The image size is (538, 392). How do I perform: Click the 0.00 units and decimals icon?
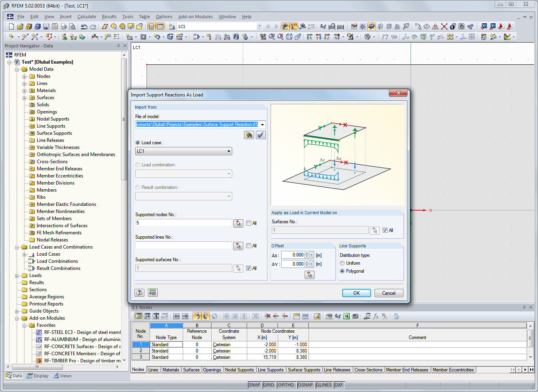pos(153,292)
